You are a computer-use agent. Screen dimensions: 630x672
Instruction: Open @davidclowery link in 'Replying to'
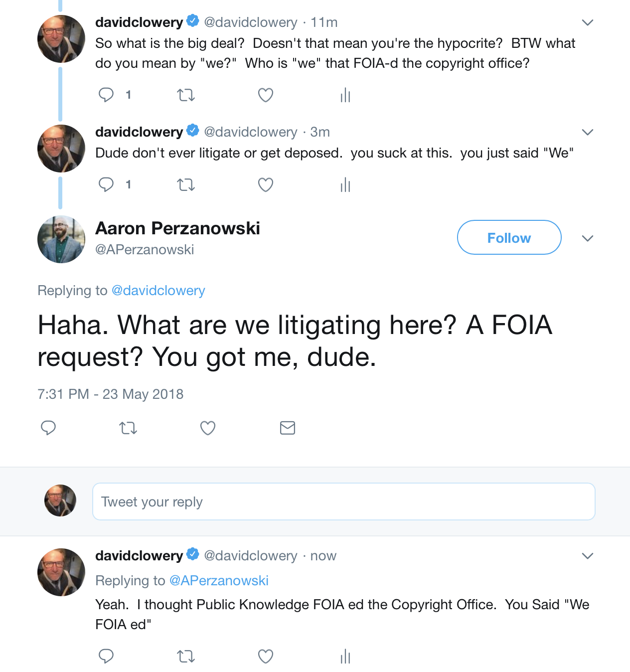tap(158, 291)
